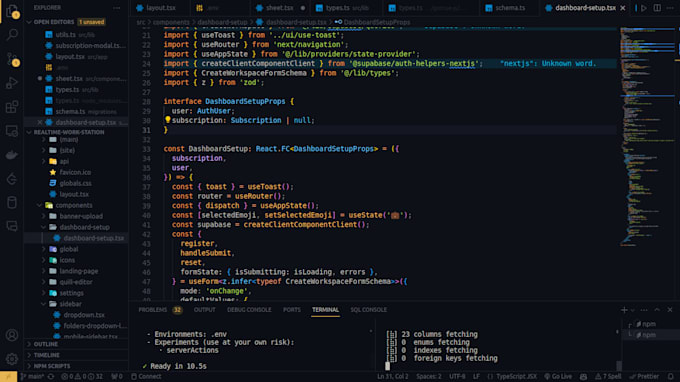Click the Go Live status bar button

click(558, 376)
